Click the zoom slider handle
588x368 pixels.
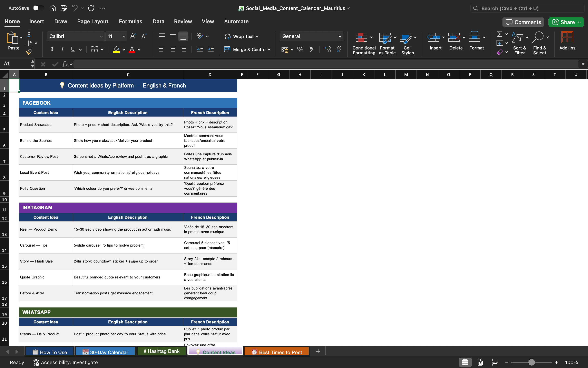(532, 362)
